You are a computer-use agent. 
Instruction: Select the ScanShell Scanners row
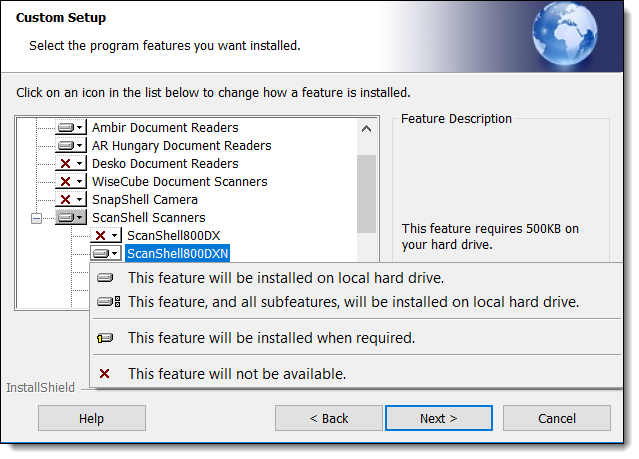[148, 217]
